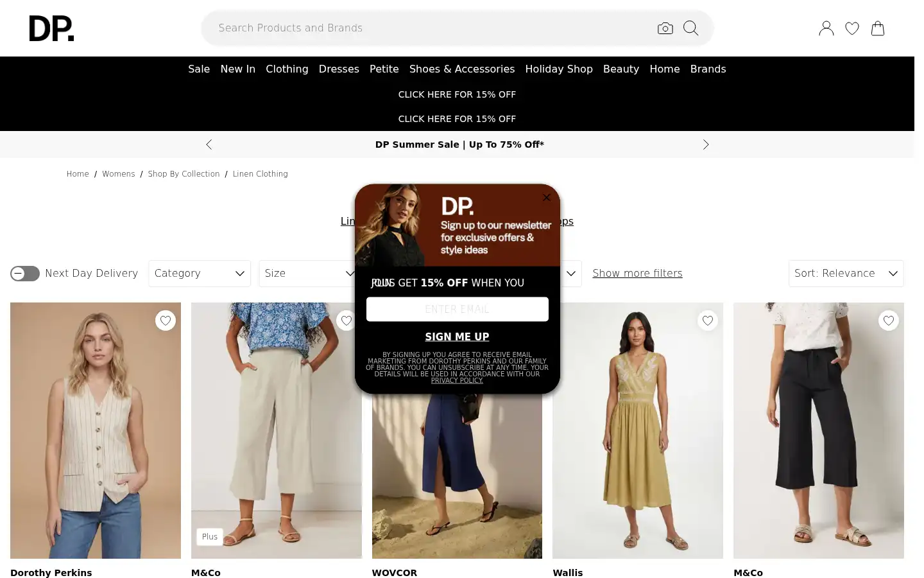Open the Shoes & Accessories menu
The height and width of the screenshot is (578, 924).
tap(462, 69)
